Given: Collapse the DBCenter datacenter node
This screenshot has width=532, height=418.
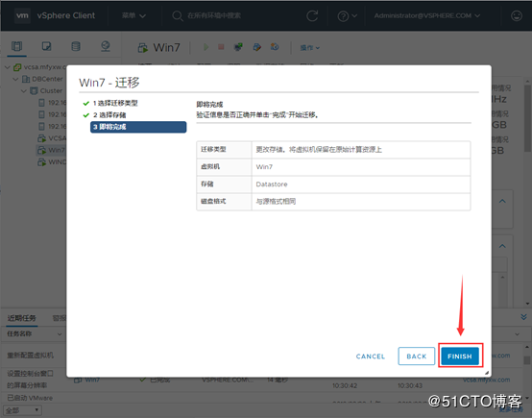Looking at the screenshot, I should point(15,79).
